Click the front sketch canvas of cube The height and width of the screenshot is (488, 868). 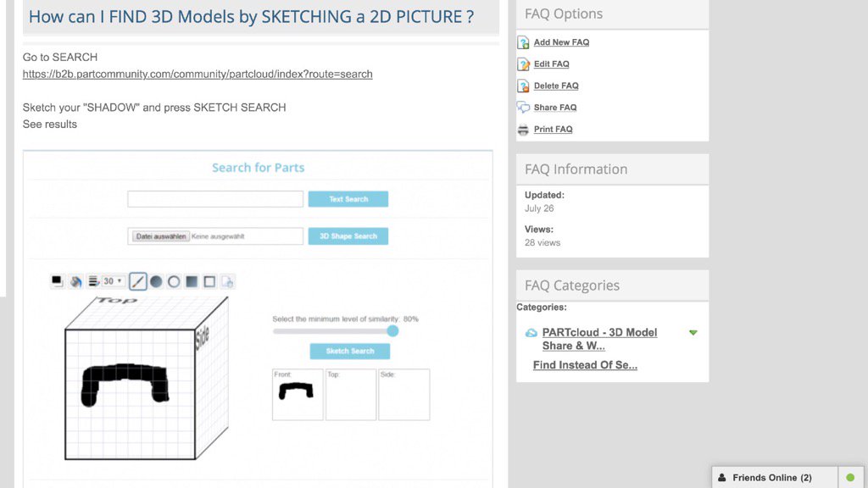[130, 395]
